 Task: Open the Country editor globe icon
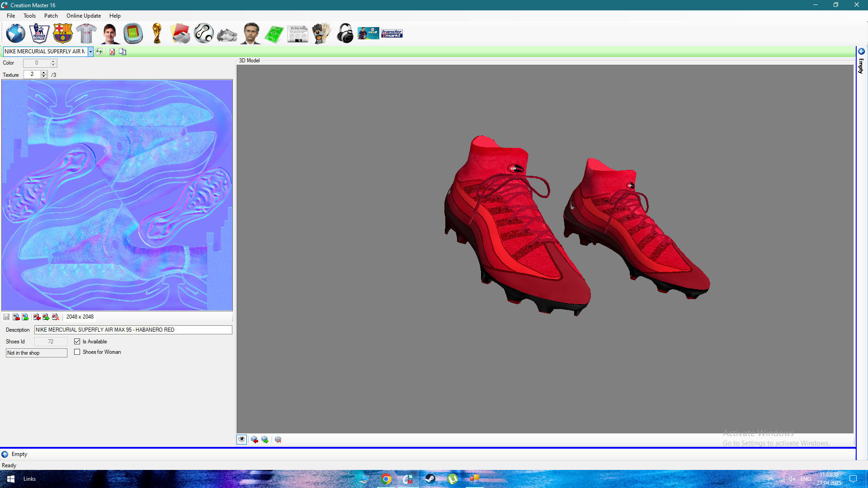16,33
